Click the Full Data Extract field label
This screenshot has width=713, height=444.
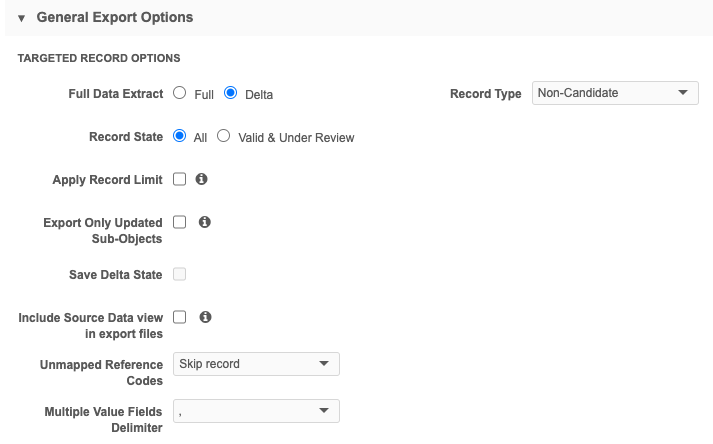pos(115,94)
